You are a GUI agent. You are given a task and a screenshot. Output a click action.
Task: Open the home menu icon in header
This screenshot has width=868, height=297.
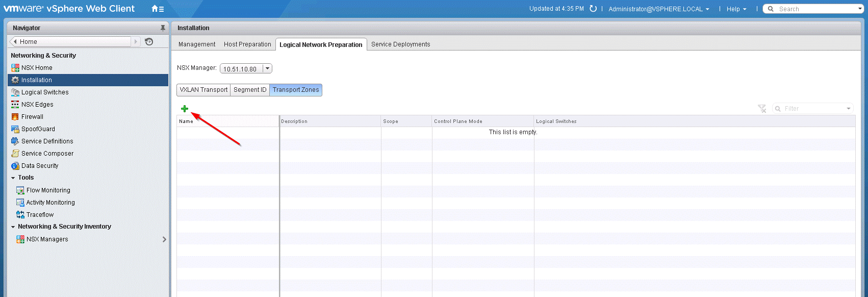158,9
